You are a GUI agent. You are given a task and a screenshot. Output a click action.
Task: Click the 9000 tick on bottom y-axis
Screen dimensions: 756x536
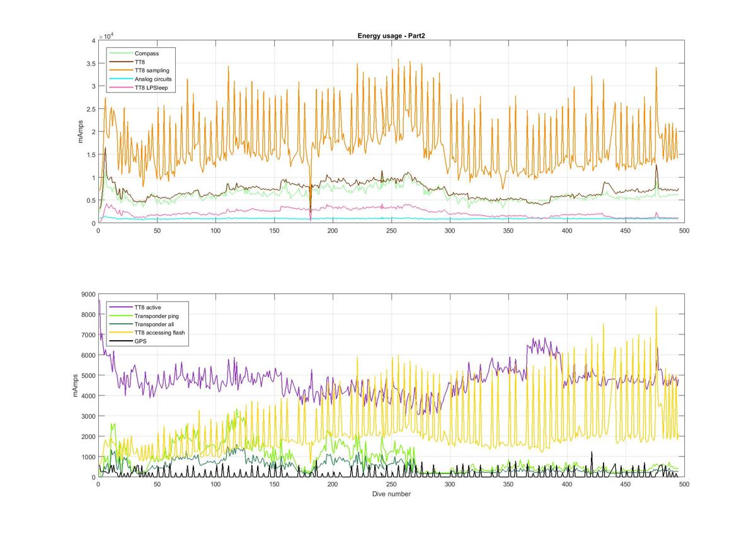coord(88,294)
